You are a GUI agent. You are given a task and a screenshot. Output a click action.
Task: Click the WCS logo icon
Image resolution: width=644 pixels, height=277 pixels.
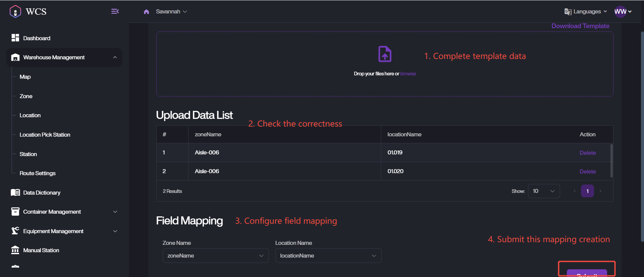pyautogui.click(x=15, y=12)
